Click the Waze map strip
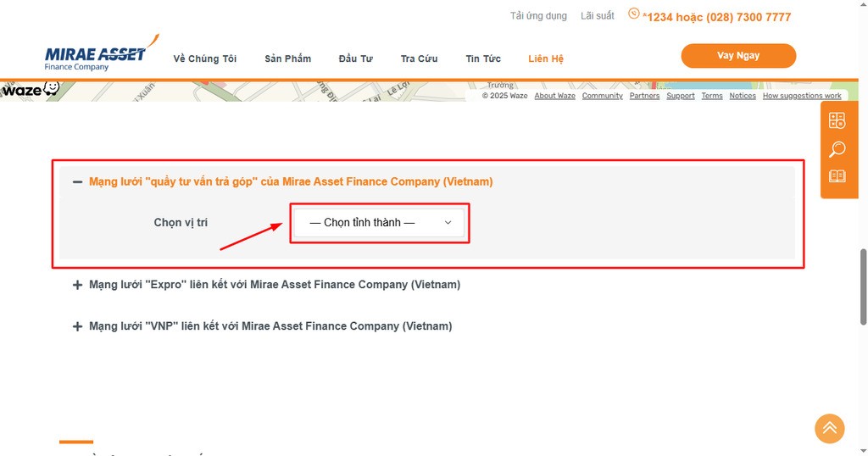This screenshot has height=456, width=868. point(429,92)
